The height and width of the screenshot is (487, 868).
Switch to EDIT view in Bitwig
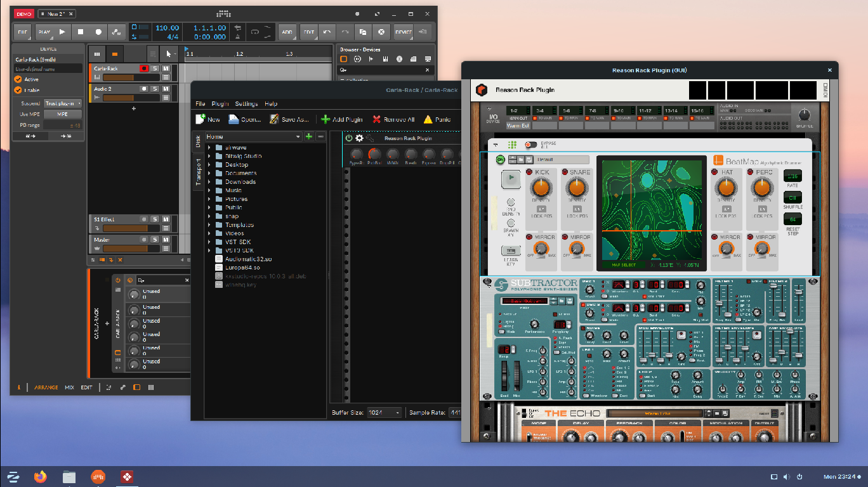(86, 387)
